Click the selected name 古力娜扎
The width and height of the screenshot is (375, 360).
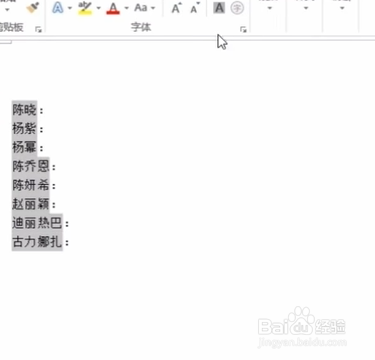[x=37, y=242]
